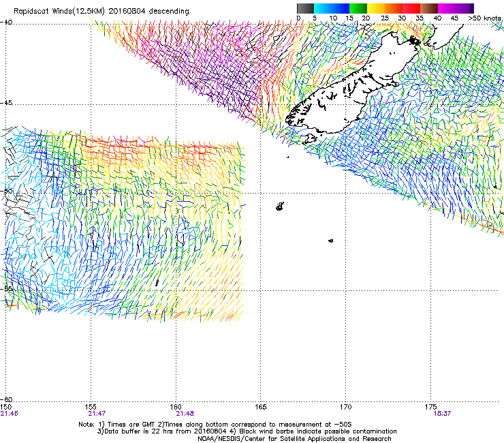This screenshot has height=443, width=504.
Task: Click the tiny Macquarie Island near 159E
Action: click(x=157, y=283)
